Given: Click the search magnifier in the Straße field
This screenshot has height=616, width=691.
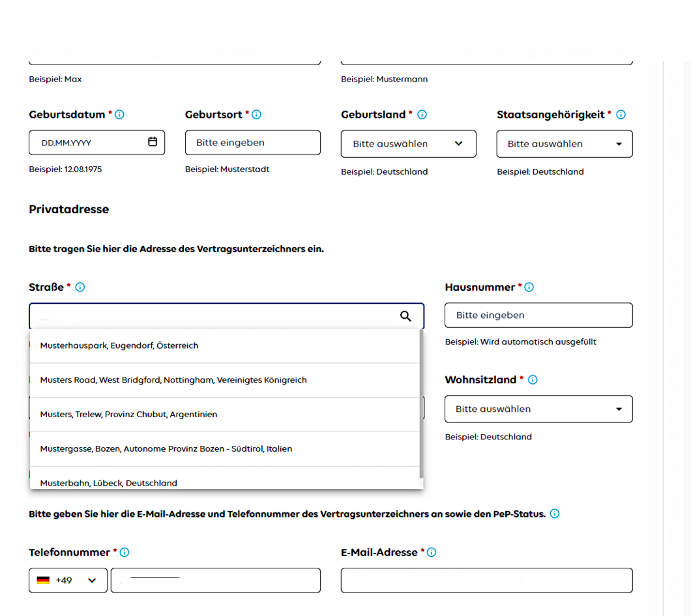Looking at the screenshot, I should click(405, 316).
